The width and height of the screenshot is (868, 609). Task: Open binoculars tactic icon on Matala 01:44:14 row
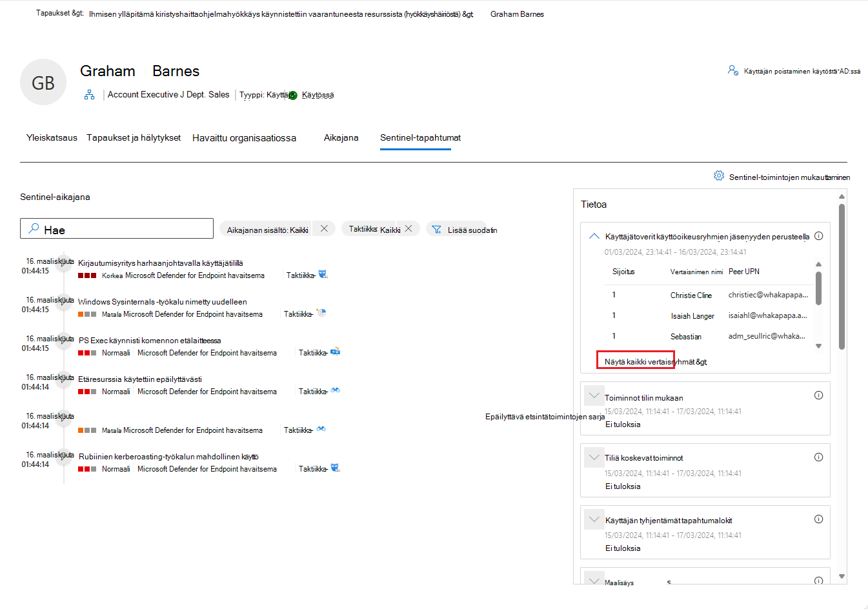(321, 429)
